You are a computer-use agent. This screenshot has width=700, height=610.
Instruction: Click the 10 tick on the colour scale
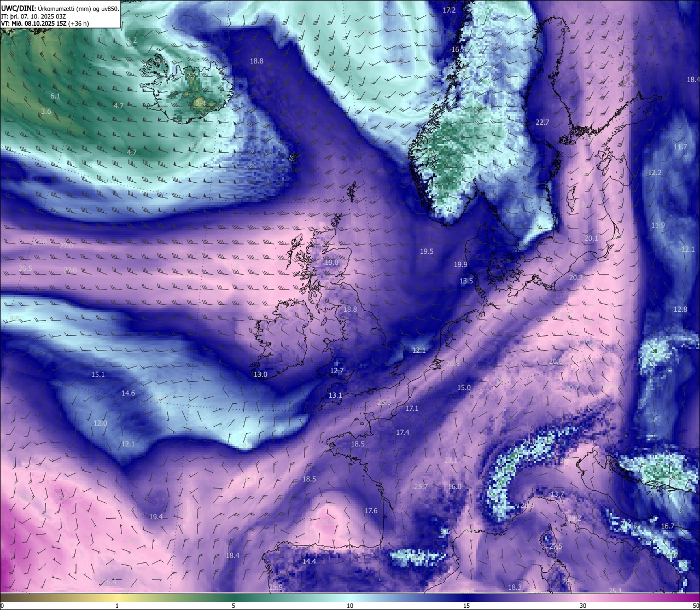[x=350, y=606]
